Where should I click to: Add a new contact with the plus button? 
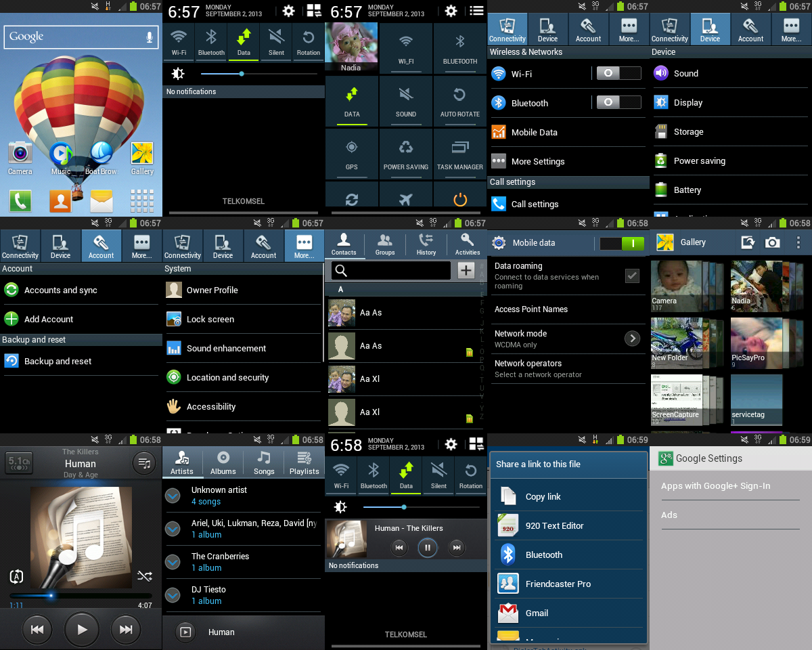(466, 271)
